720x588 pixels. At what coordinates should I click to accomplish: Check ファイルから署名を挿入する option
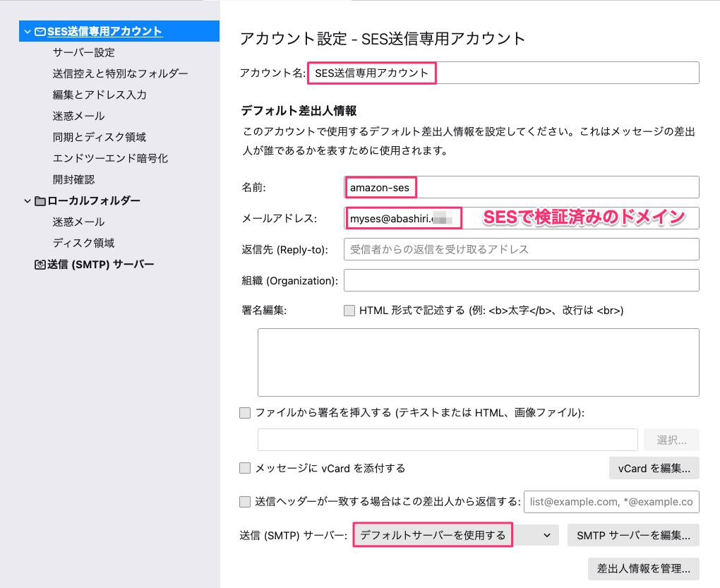click(x=244, y=412)
